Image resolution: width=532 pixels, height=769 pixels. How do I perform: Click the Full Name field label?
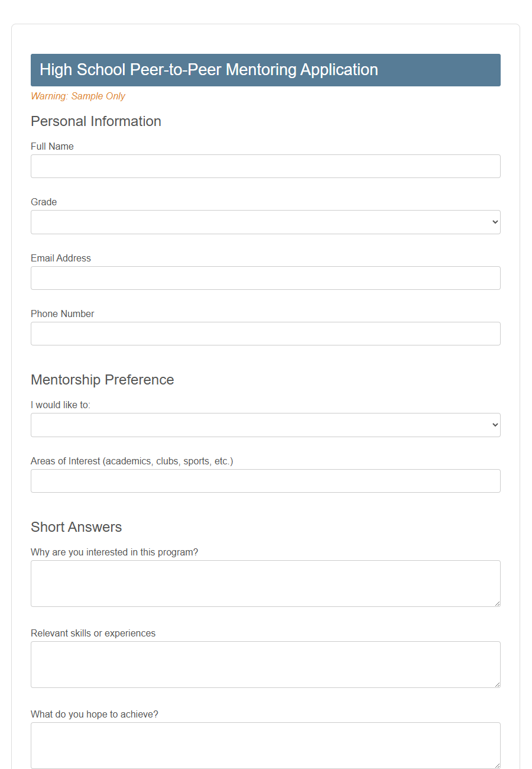[x=52, y=146]
